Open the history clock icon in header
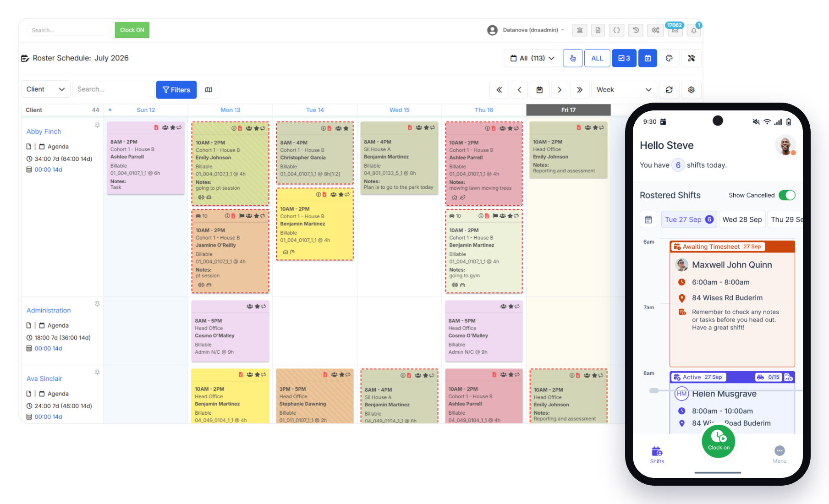The height and width of the screenshot is (504, 829). (636, 30)
